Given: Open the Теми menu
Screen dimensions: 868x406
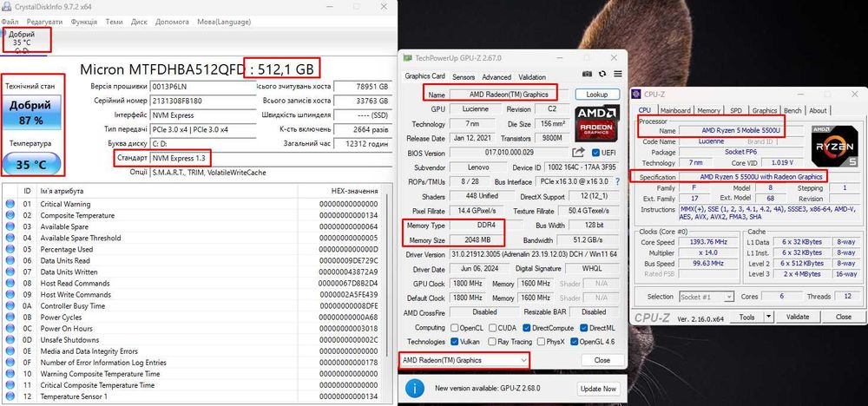Looking at the screenshot, I should [114, 22].
